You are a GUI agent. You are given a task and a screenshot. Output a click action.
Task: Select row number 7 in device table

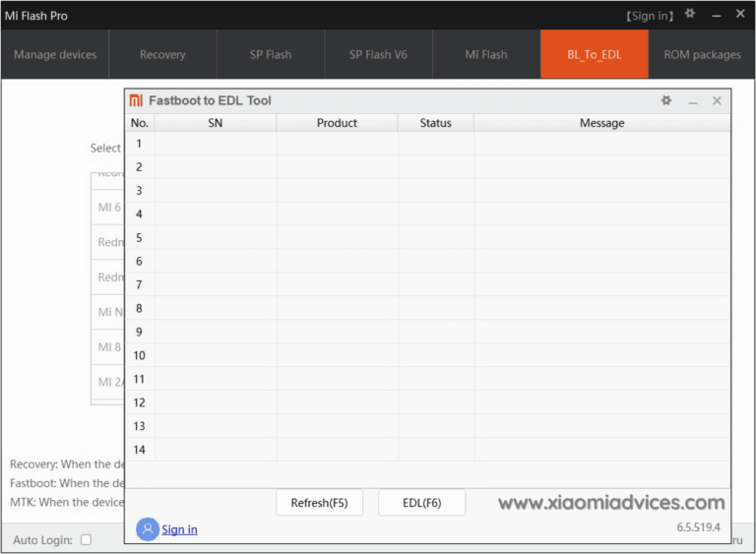pos(427,284)
